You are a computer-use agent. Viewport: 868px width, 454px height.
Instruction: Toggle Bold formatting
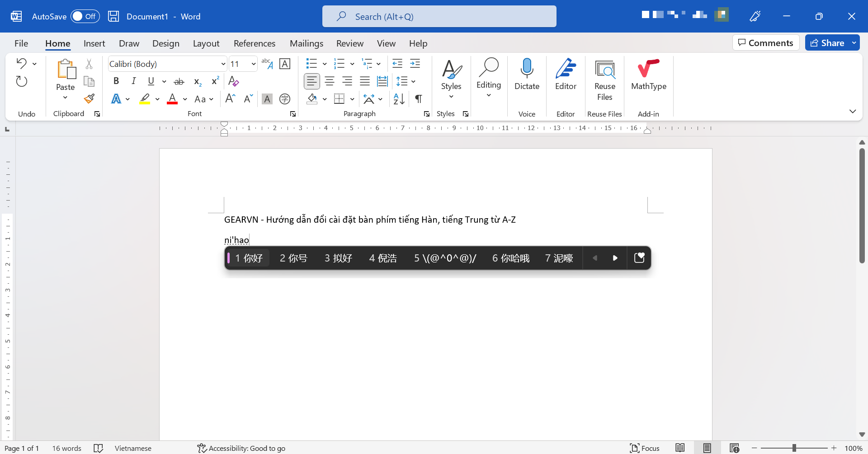[116, 81]
